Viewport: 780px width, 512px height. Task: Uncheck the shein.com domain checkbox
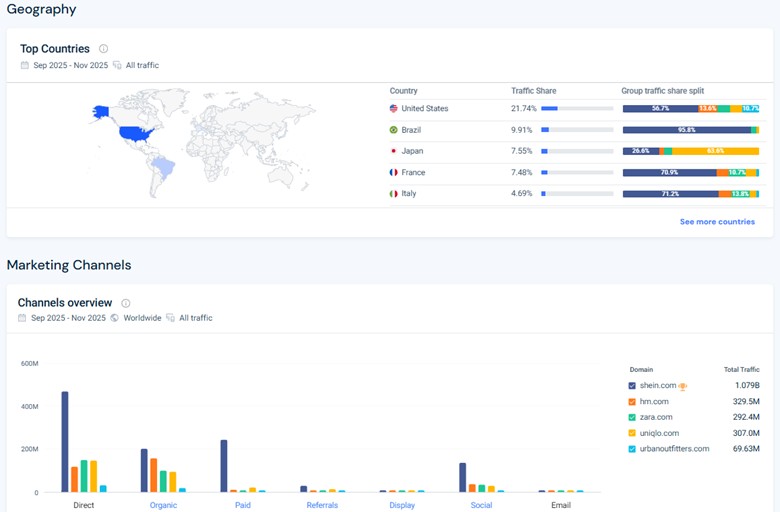[632, 386]
